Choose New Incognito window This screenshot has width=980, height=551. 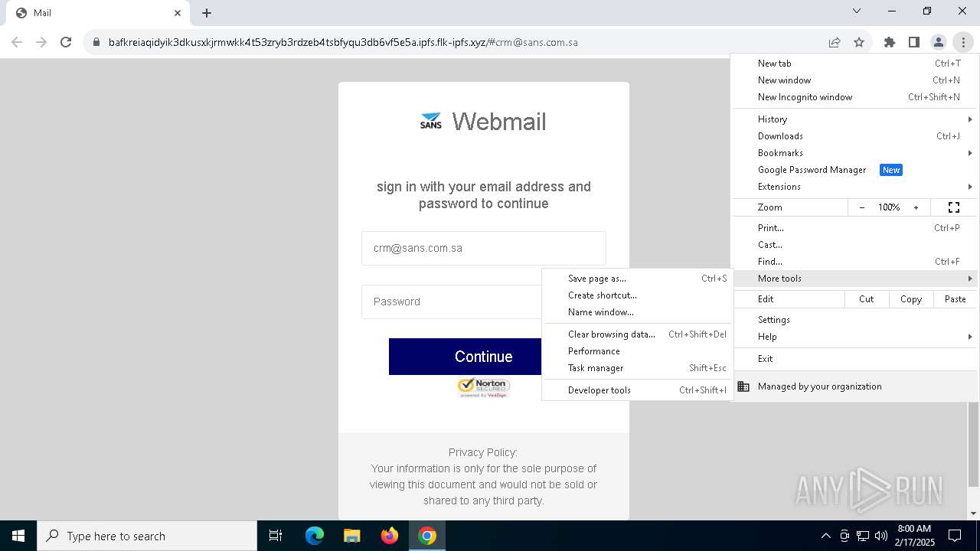tap(855, 97)
